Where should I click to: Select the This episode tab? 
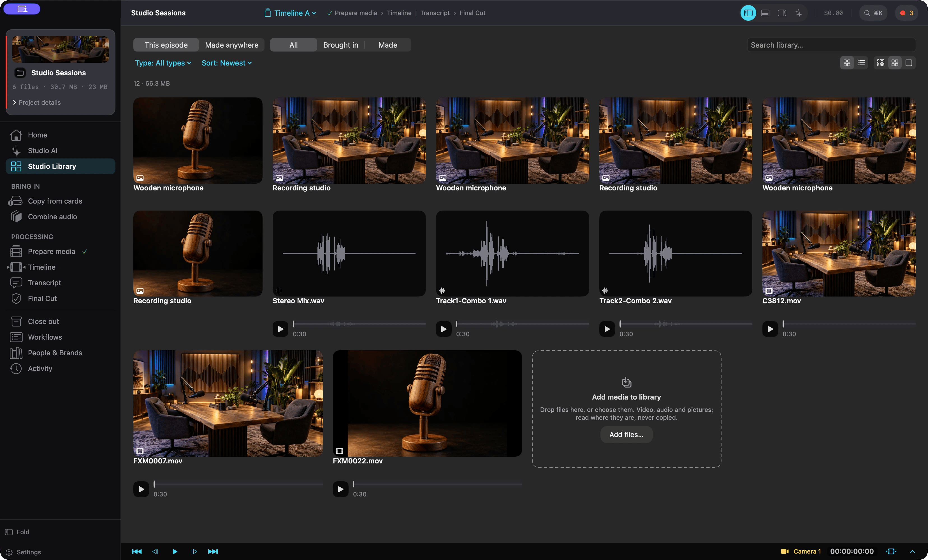(166, 45)
